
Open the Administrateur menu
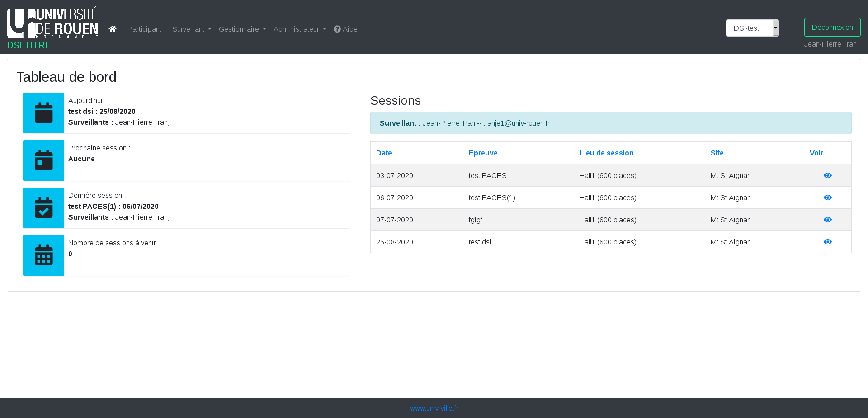[299, 29]
